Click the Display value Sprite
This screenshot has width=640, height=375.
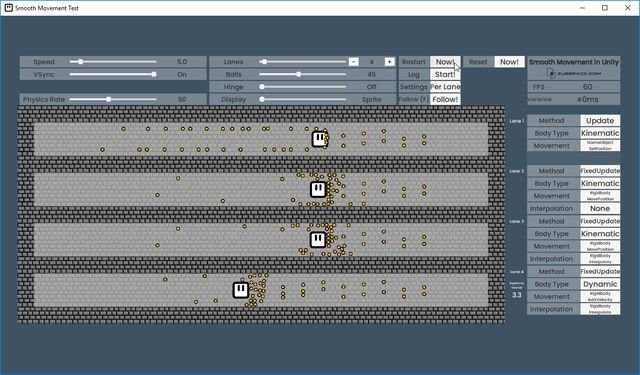point(371,100)
